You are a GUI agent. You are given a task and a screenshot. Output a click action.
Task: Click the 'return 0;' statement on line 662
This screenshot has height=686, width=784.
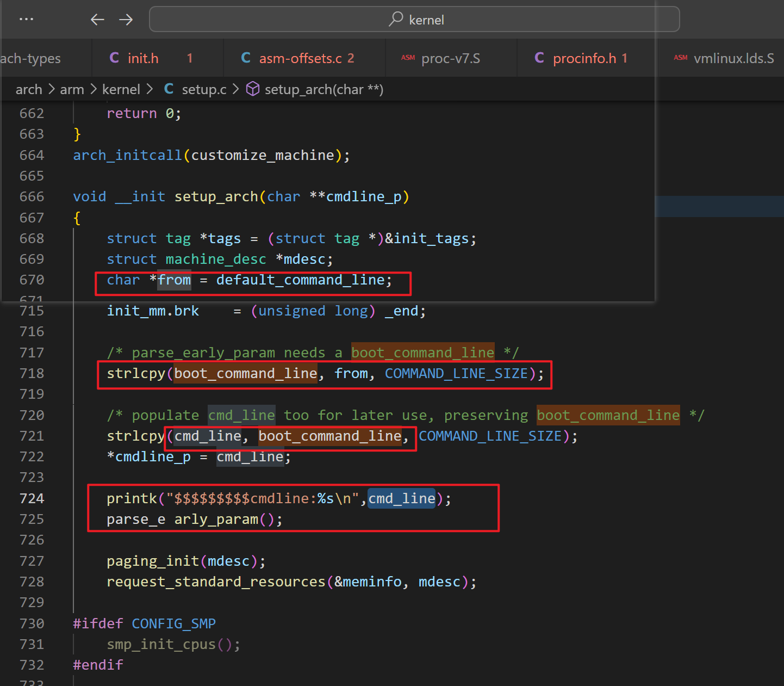click(144, 113)
